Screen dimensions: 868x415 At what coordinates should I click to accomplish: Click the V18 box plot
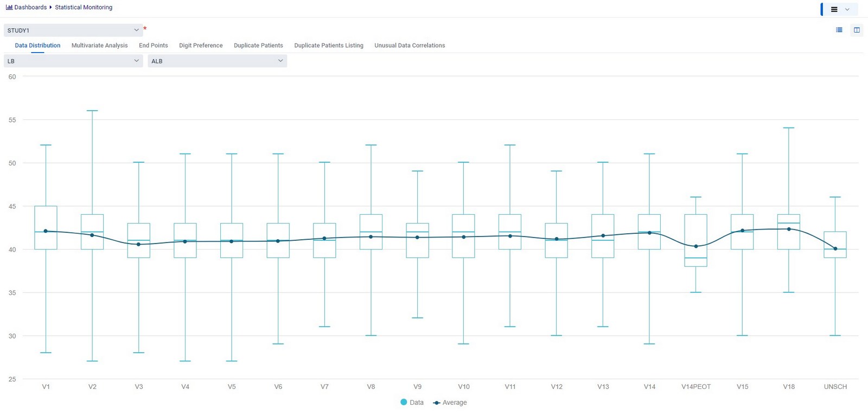tap(789, 232)
